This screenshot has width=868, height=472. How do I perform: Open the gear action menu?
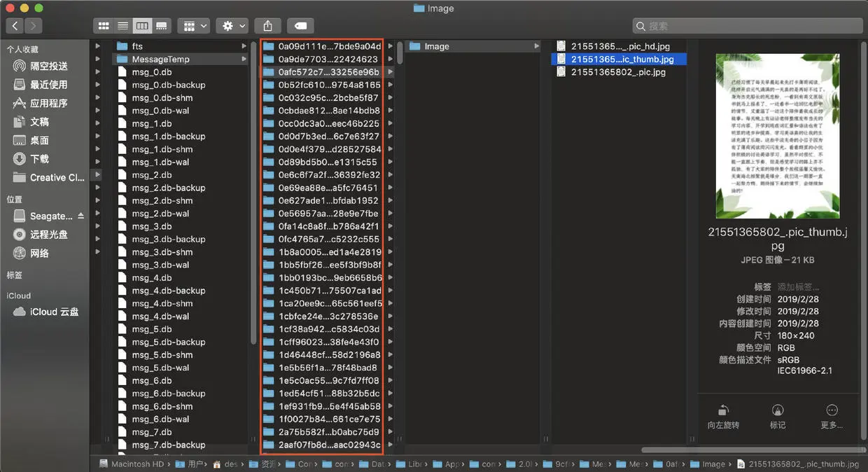tap(232, 26)
